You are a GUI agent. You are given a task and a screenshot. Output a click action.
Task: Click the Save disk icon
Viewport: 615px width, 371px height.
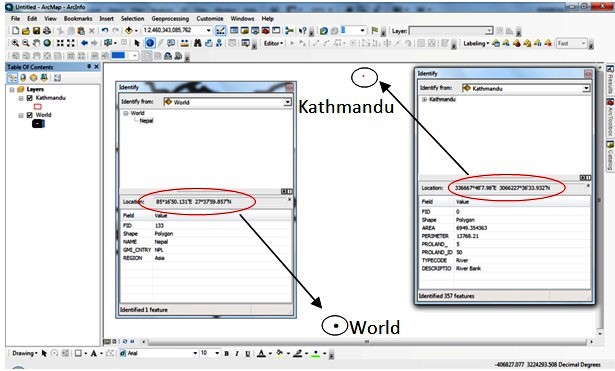(x=36, y=31)
